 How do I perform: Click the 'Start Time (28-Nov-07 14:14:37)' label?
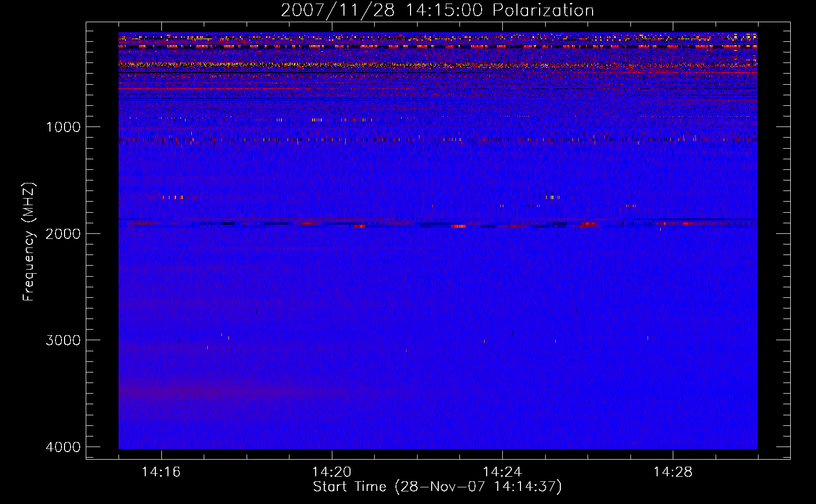[437, 487]
